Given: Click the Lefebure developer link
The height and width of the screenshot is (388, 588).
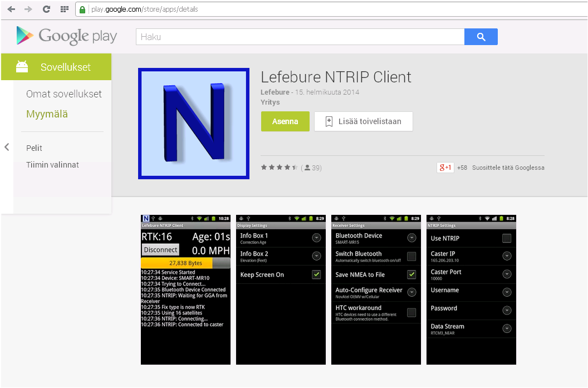Looking at the screenshot, I should pos(275,92).
